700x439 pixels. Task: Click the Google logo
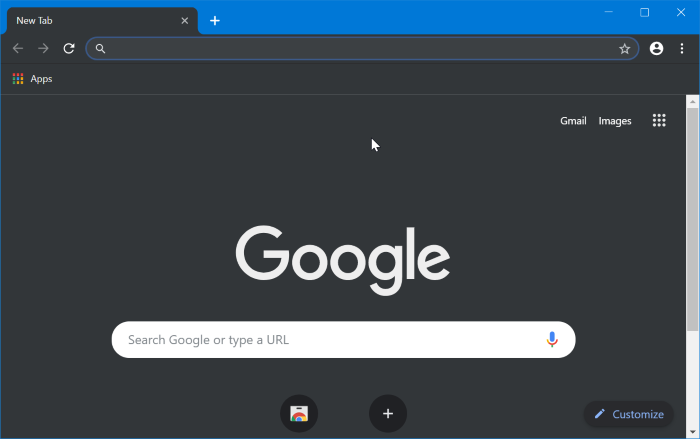(x=343, y=260)
